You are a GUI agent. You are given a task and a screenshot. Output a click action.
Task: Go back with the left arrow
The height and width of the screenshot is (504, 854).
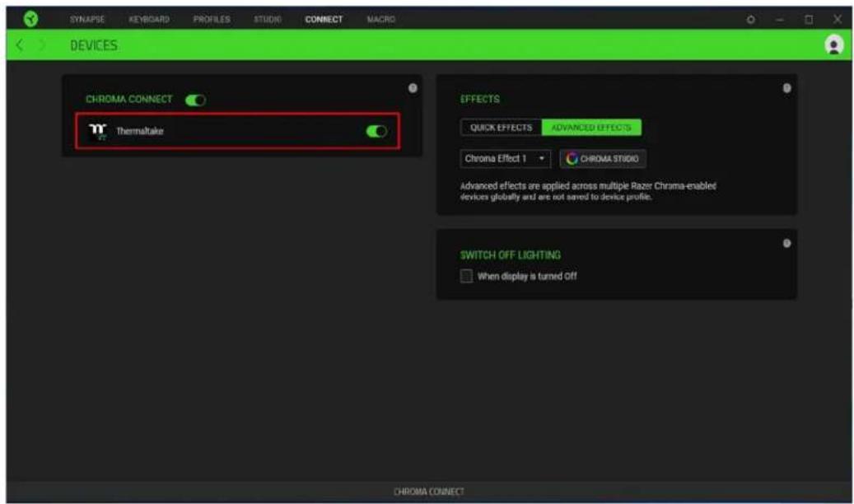(20, 45)
